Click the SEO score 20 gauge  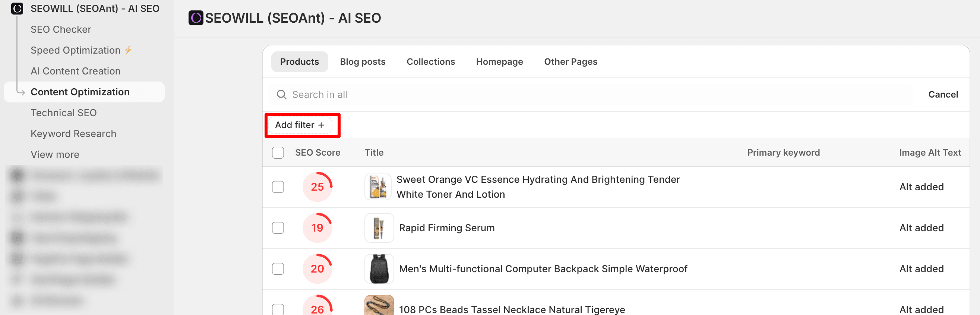(317, 268)
